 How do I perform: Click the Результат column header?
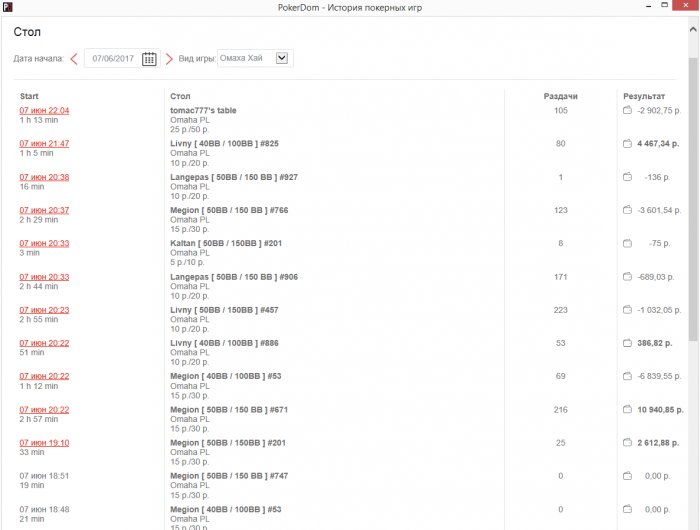coord(644,96)
